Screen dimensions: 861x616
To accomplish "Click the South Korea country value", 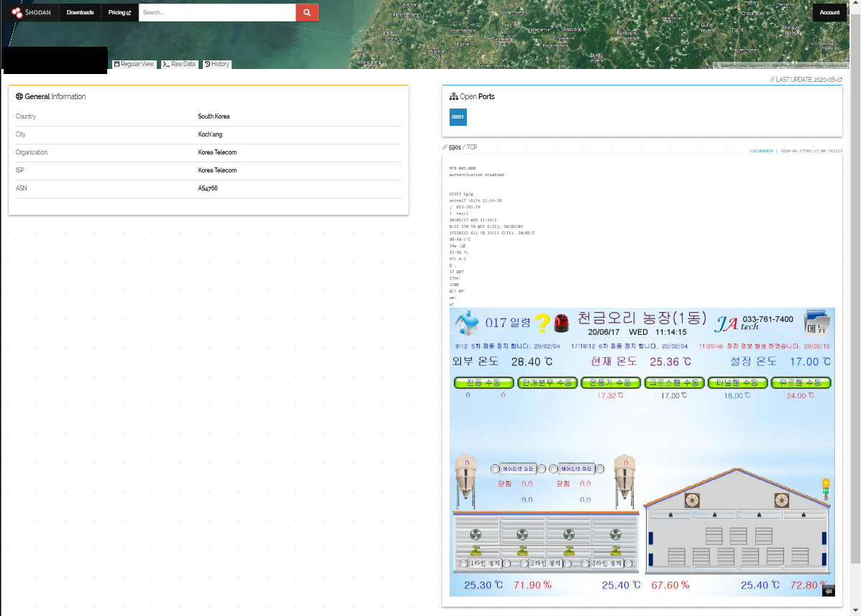I will click(214, 116).
